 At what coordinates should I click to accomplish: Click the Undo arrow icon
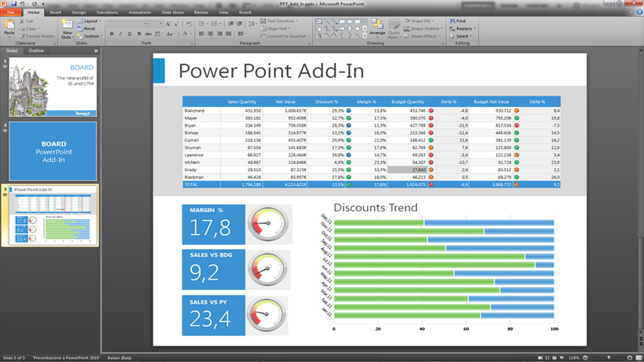[21, 3]
